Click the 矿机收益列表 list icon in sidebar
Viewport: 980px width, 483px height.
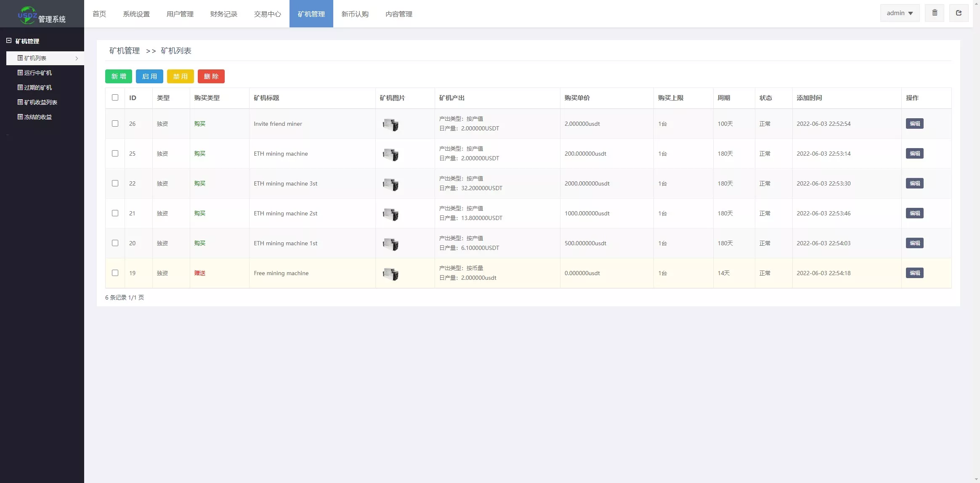(20, 102)
